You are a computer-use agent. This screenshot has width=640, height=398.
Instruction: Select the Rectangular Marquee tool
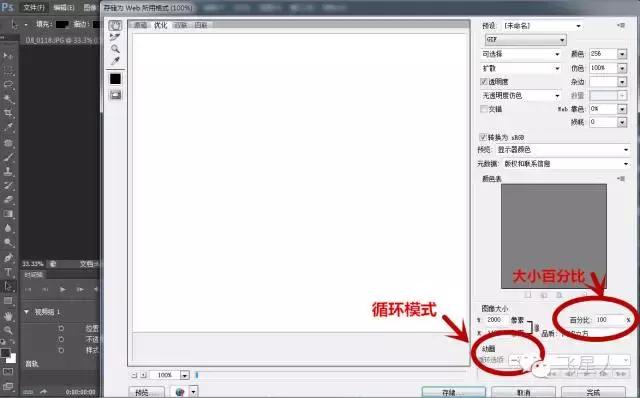click(x=8, y=70)
